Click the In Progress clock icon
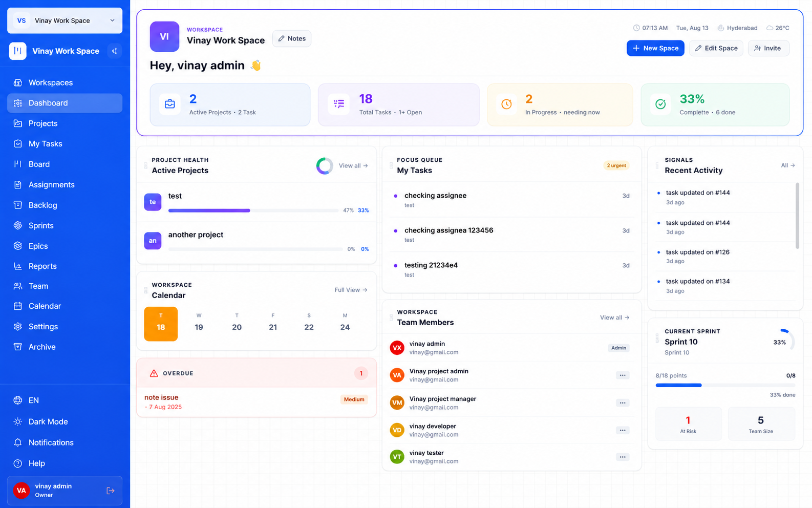Viewport: 812px width, 508px height. [x=506, y=104]
